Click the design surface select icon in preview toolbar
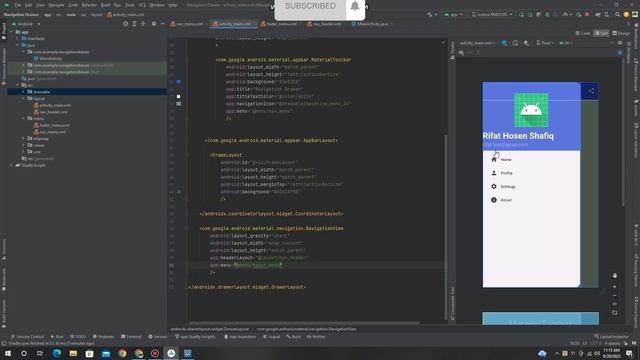640x360 pixels. pos(504,43)
